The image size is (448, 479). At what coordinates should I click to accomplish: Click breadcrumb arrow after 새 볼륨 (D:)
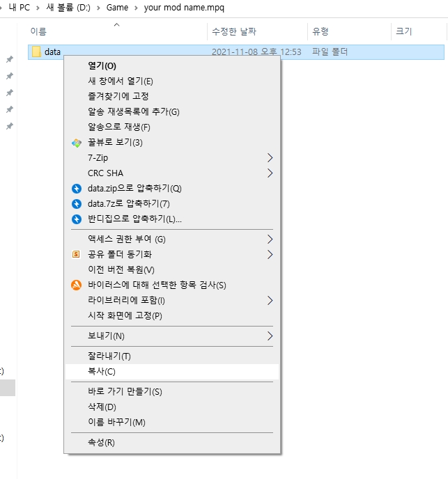pyautogui.click(x=98, y=8)
